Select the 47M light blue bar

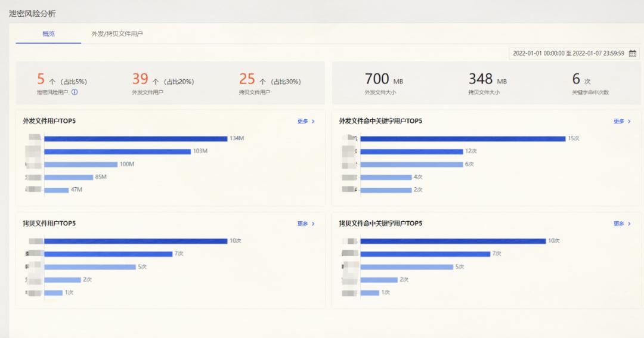pos(57,190)
